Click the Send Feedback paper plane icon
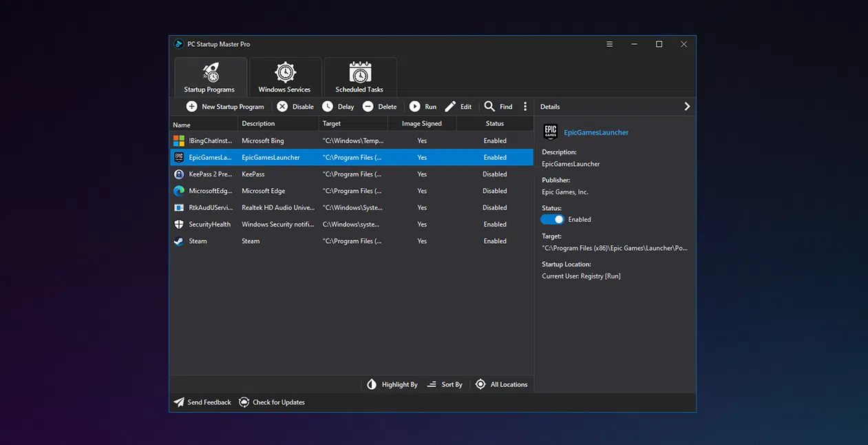The image size is (868, 445). click(179, 402)
